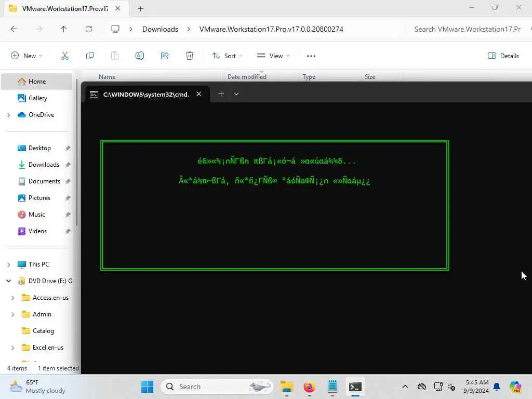Open Gallery in the navigation pane
Viewport: 532px width, 399px height.
37,98
